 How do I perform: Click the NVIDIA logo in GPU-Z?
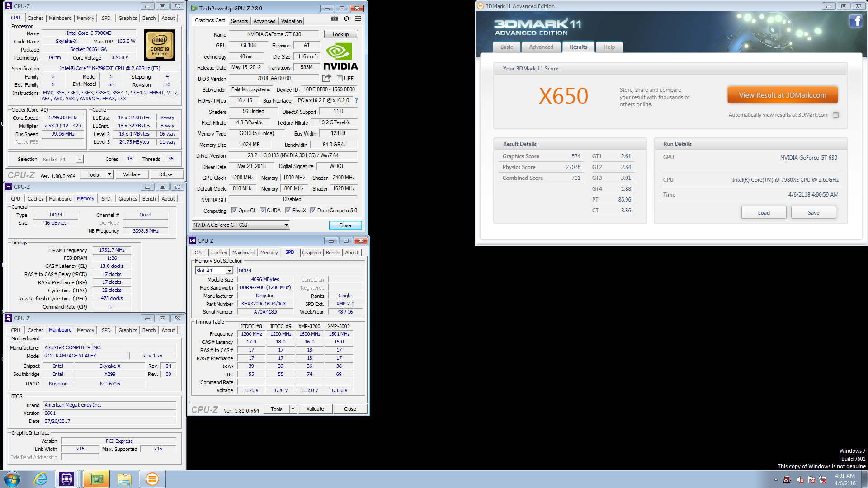tap(340, 57)
